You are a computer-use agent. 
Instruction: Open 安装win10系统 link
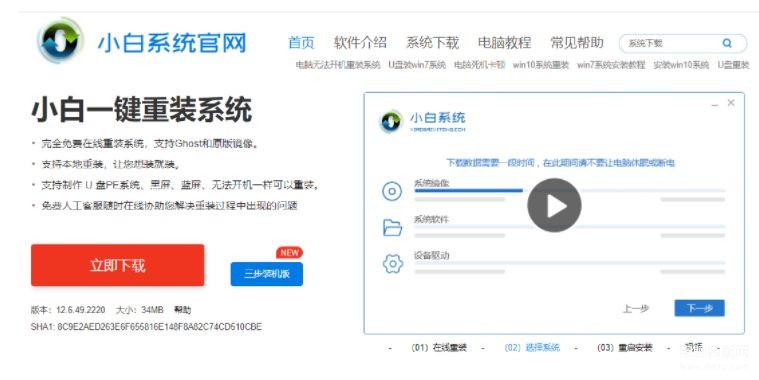tap(681, 65)
